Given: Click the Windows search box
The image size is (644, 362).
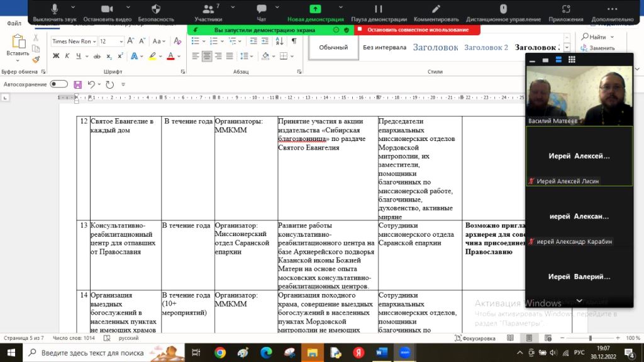Looking at the screenshot, I should [x=104, y=353].
